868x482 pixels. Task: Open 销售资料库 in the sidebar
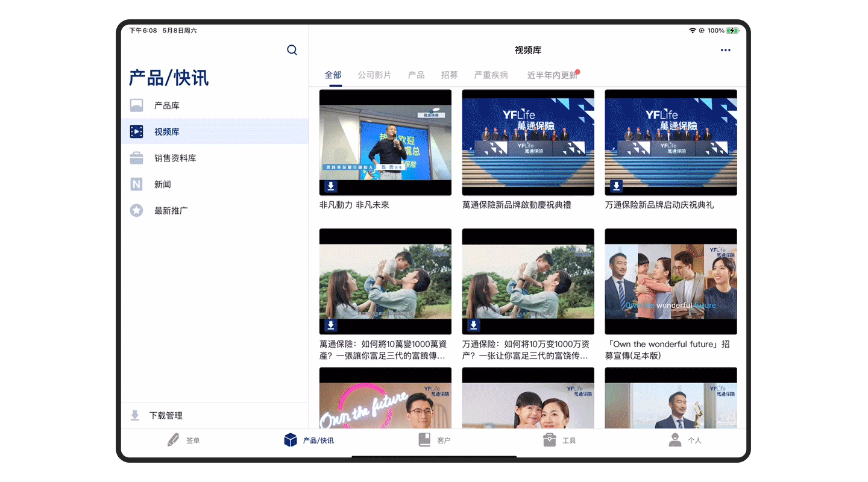pos(215,158)
